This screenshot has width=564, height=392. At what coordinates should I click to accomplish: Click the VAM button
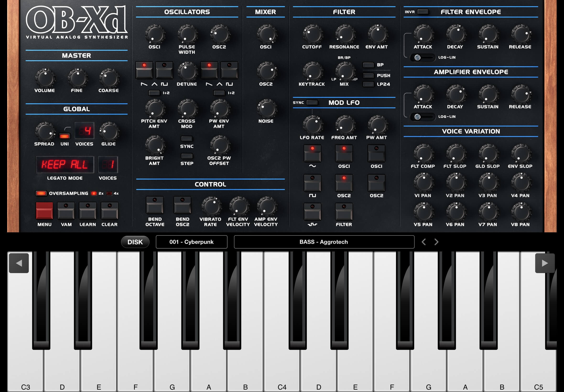tap(66, 211)
